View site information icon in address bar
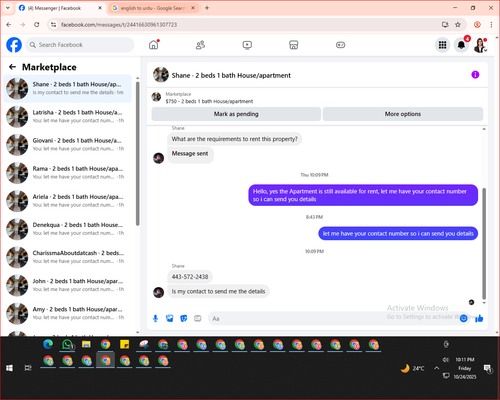Screen dimensions: 500x400 coord(53,24)
